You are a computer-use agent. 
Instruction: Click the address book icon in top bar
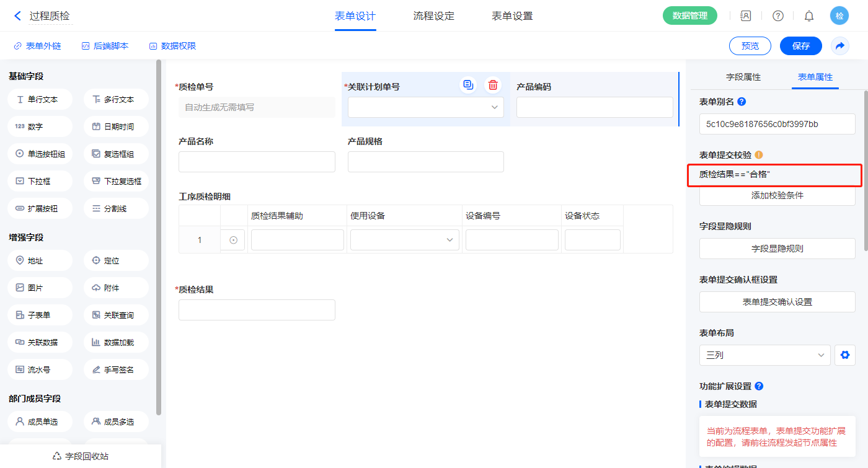point(745,16)
